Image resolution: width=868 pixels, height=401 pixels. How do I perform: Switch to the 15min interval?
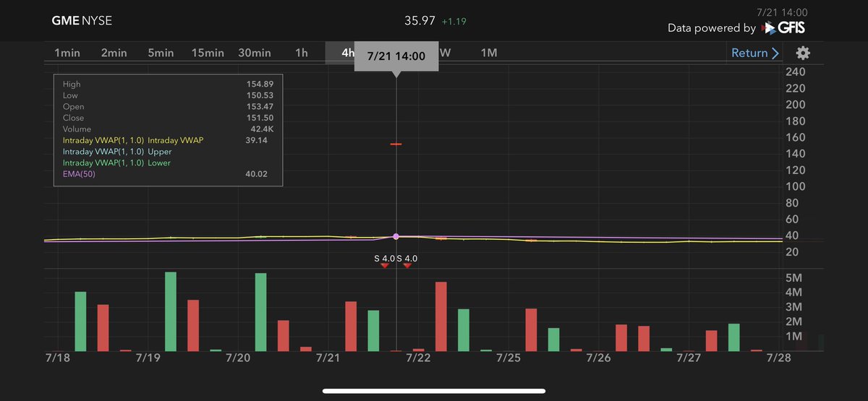[208, 53]
